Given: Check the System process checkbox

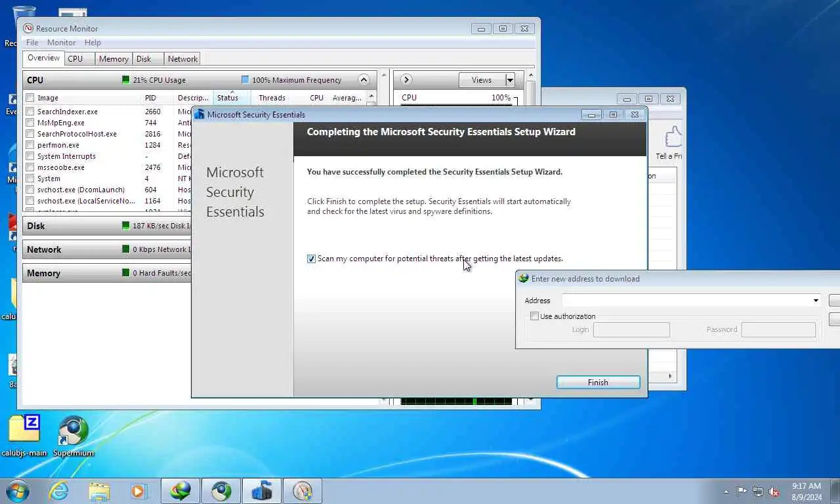Looking at the screenshot, I should (30, 178).
